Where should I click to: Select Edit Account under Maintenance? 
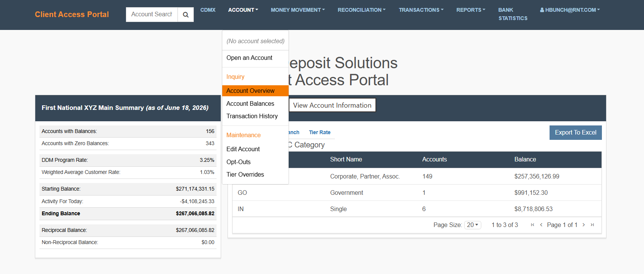[255, 149]
